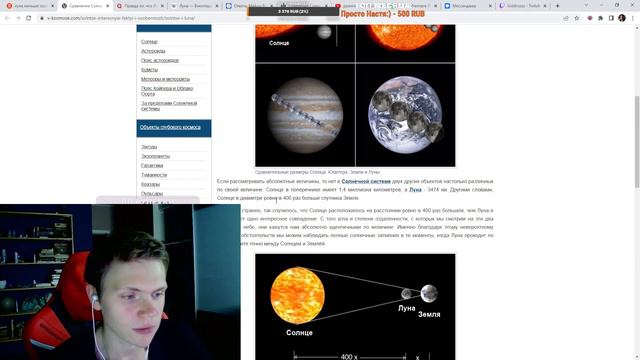Open the Астероиды sidebar link
Image resolution: width=640 pixels, height=360 pixels.
click(153, 51)
